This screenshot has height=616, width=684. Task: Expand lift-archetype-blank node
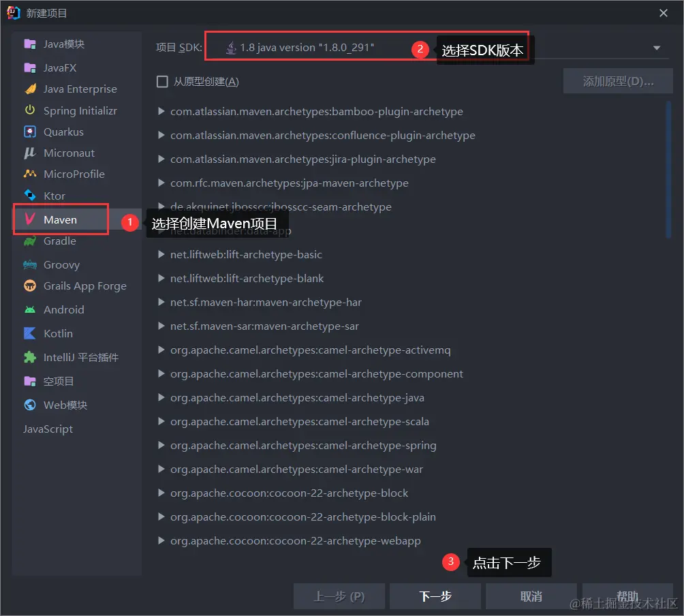(161, 278)
